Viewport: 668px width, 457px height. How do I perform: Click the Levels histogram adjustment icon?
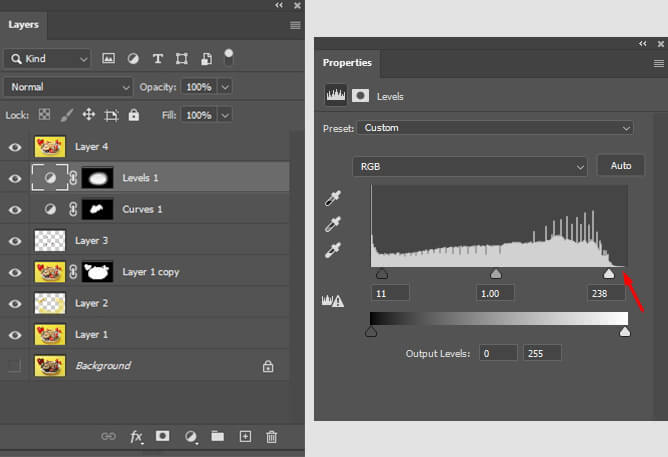(336, 95)
